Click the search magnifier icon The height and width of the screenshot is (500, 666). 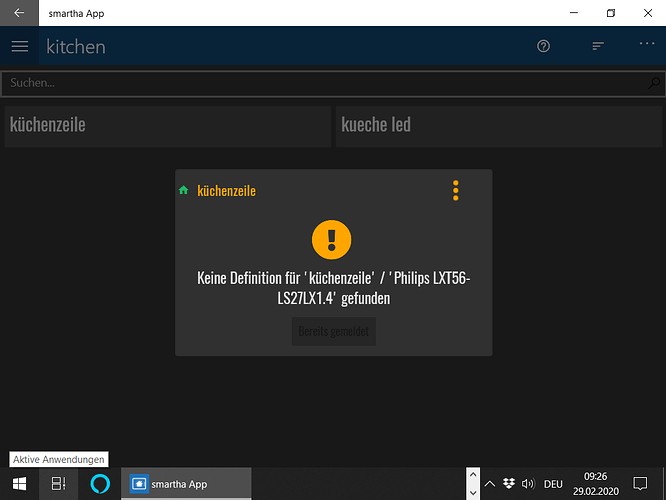coord(654,83)
